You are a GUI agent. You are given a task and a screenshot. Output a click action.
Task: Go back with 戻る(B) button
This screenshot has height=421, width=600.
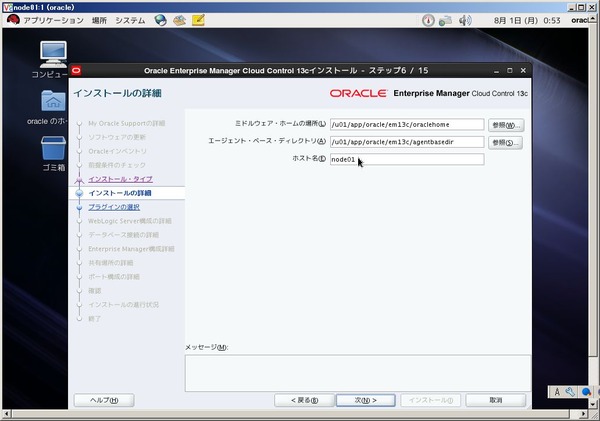tap(304, 400)
